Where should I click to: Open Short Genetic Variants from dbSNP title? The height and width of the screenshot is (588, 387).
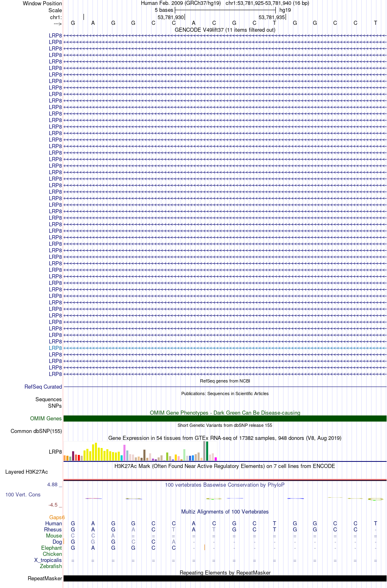225,425
